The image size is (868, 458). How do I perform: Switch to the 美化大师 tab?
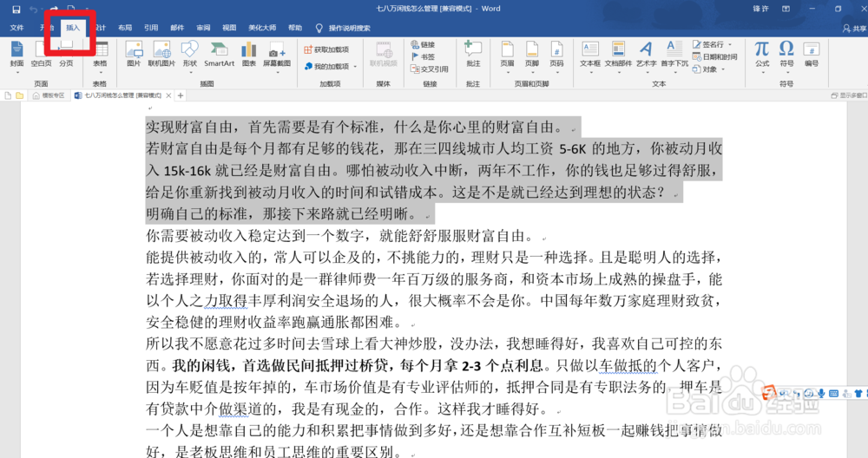pos(262,29)
